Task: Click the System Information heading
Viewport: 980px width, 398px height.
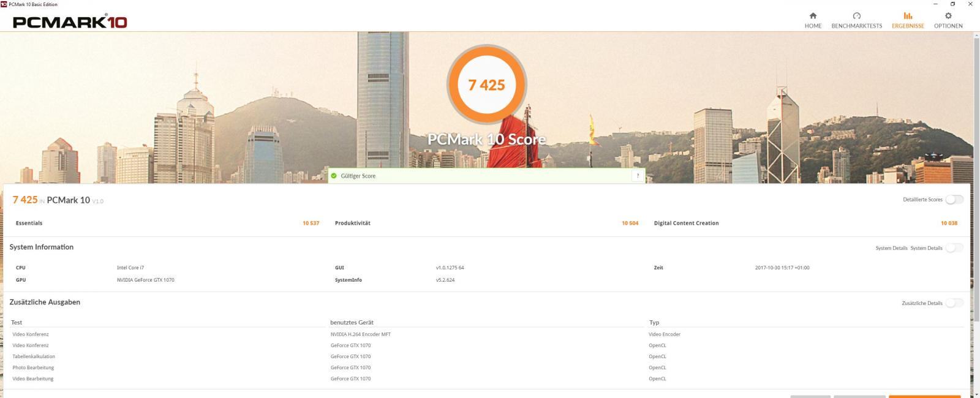Action: pyautogui.click(x=42, y=247)
